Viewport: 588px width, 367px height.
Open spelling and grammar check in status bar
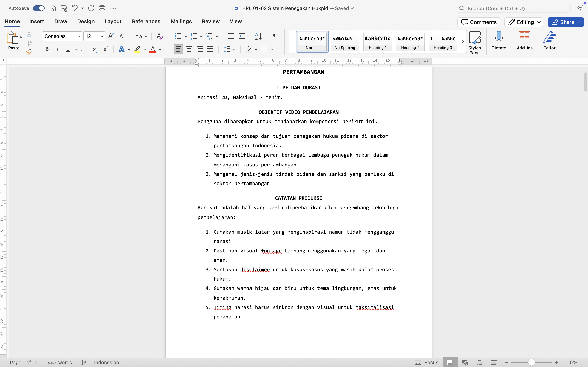(83, 362)
